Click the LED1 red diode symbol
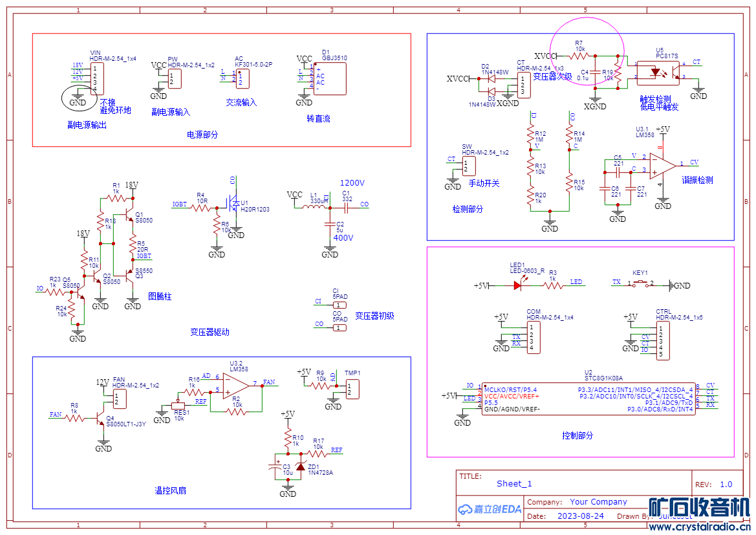This screenshot has width=756, height=535. [518, 285]
